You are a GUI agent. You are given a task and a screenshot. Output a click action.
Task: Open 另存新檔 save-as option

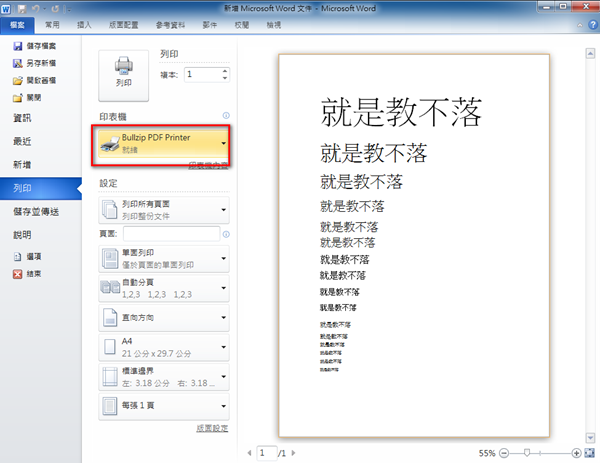click(x=34, y=63)
